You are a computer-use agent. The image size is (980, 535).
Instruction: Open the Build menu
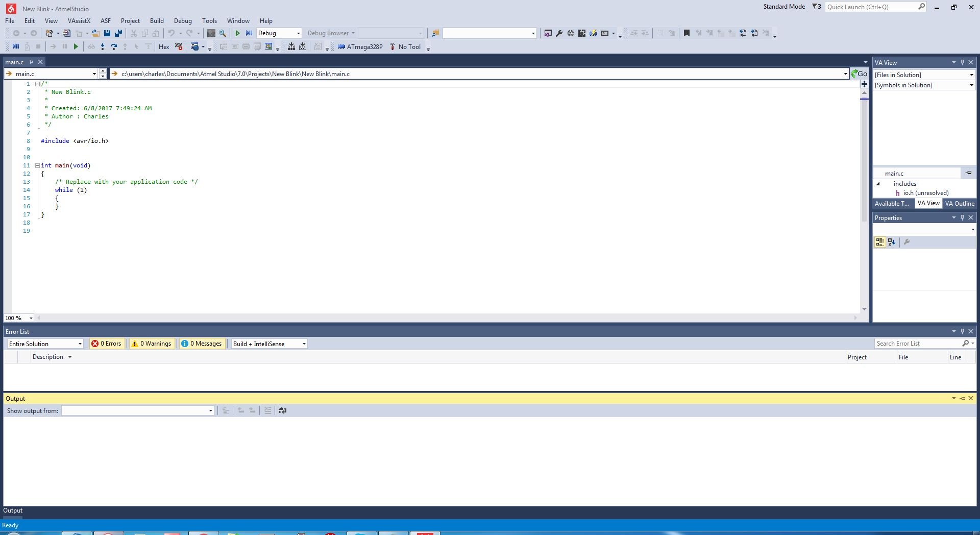coord(157,21)
